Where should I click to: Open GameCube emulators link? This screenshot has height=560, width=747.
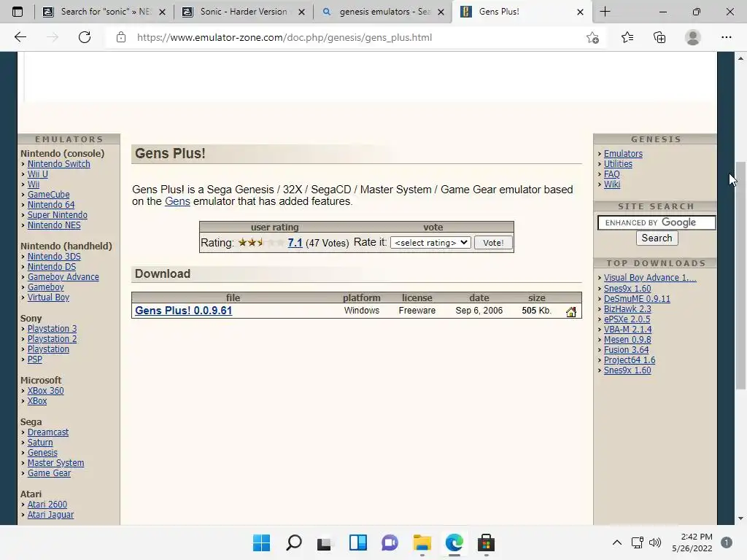(49, 194)
